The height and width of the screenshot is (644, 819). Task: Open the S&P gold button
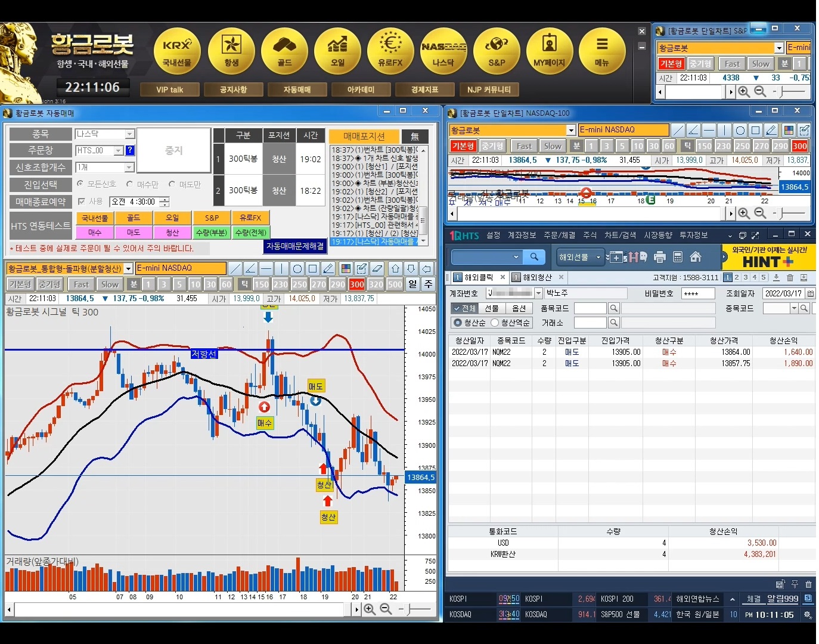coord(497,51)
